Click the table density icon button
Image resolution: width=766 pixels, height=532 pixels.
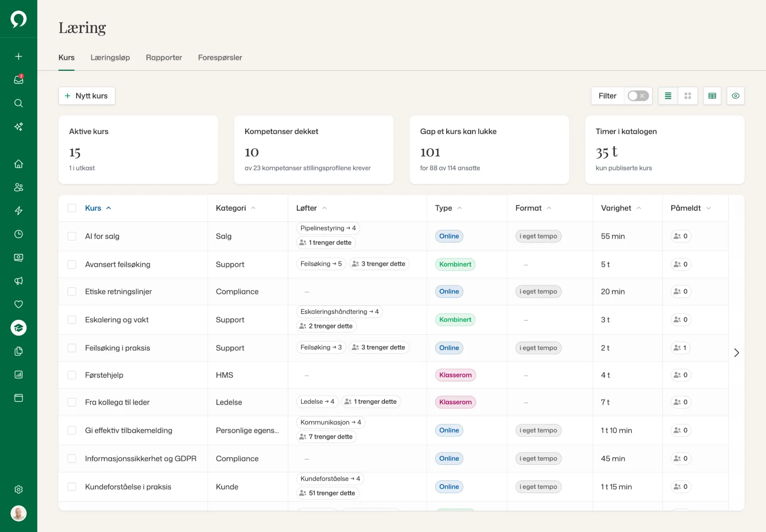pos(712,96)
